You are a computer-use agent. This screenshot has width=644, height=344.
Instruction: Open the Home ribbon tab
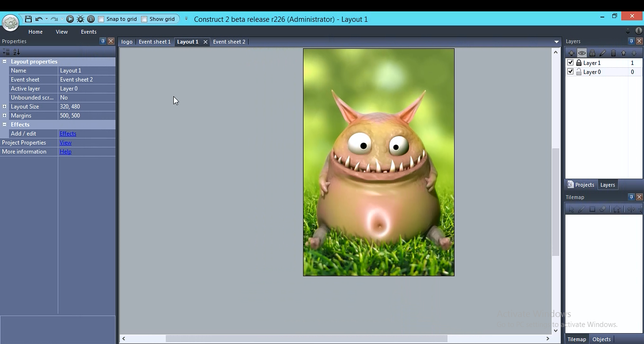(x=36, y=32)
